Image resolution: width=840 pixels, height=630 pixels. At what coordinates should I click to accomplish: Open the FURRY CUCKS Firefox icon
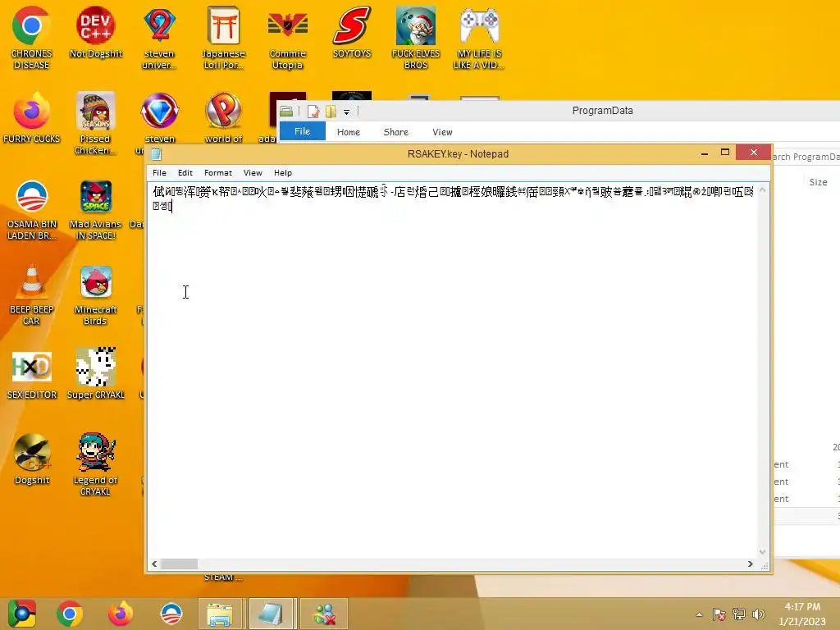tap(31, 118)
